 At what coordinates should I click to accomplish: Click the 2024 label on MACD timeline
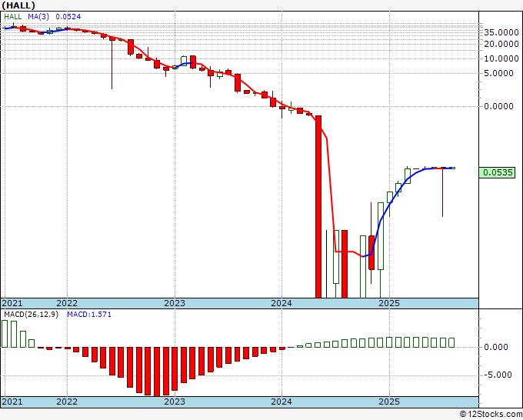coord(281,402)
